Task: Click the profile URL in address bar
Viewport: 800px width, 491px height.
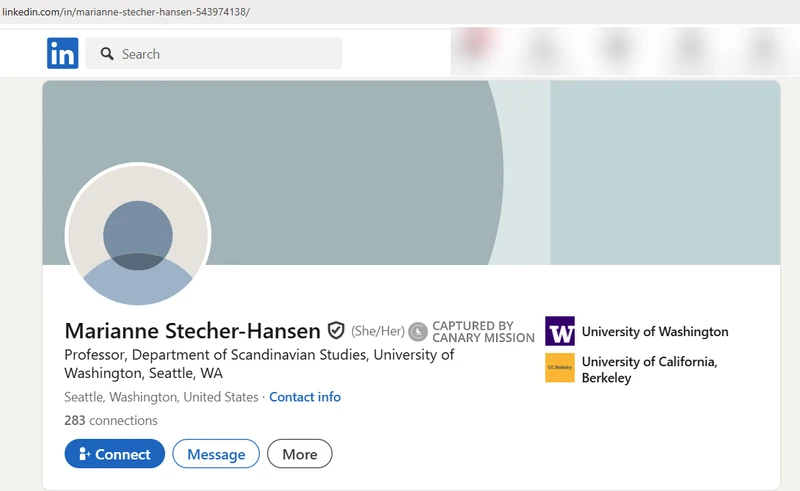Action: (x=126, y=12)
